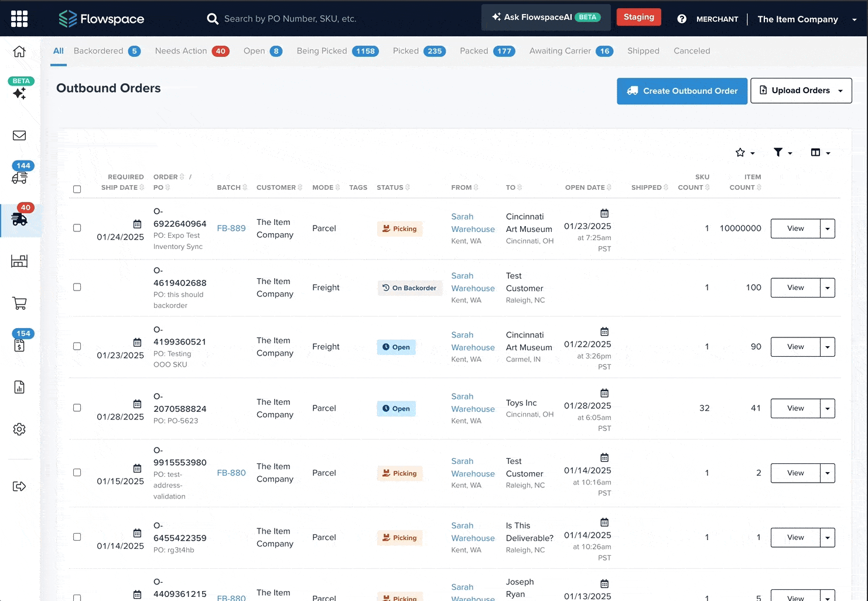Click the shopping cart icon in sidebar
This screenshot has height=601, width=868.
click(x=19, y=303)
